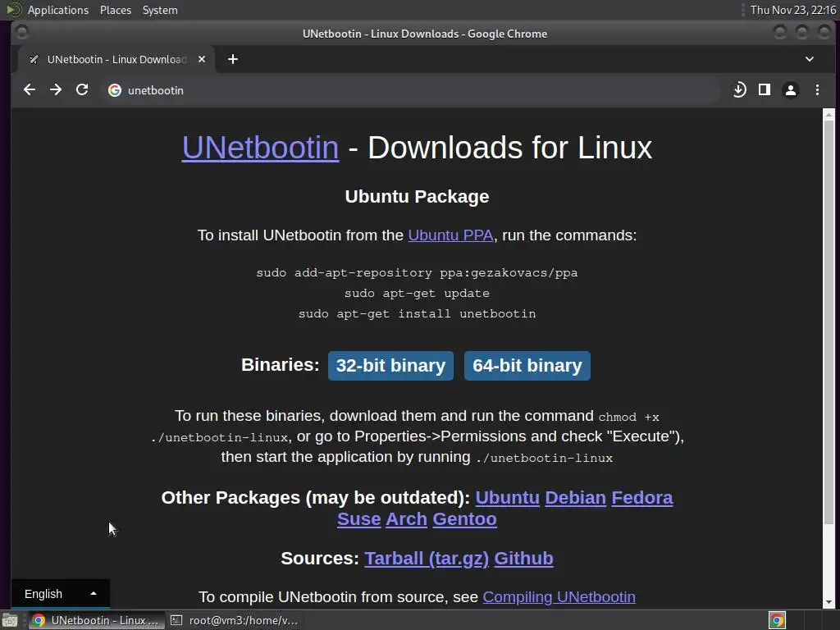Click the MATE logo icon beside Applications

(14, 10)
